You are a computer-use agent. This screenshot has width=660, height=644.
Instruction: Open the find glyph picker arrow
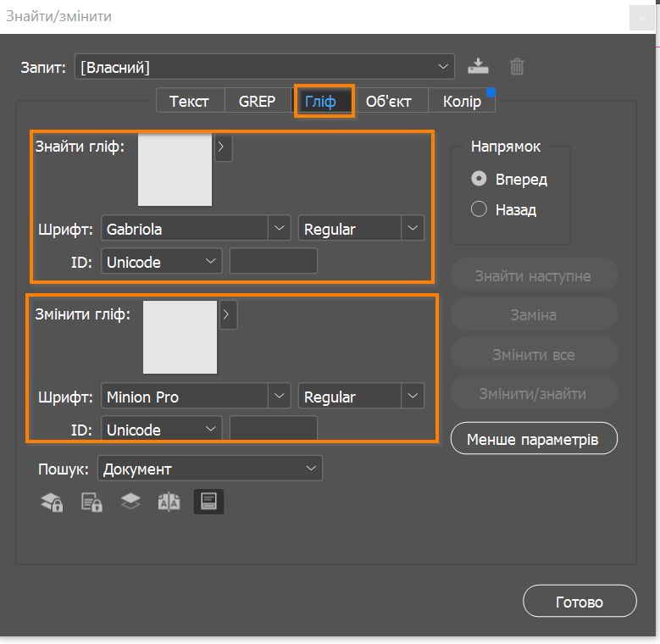(x=223, y=147)
